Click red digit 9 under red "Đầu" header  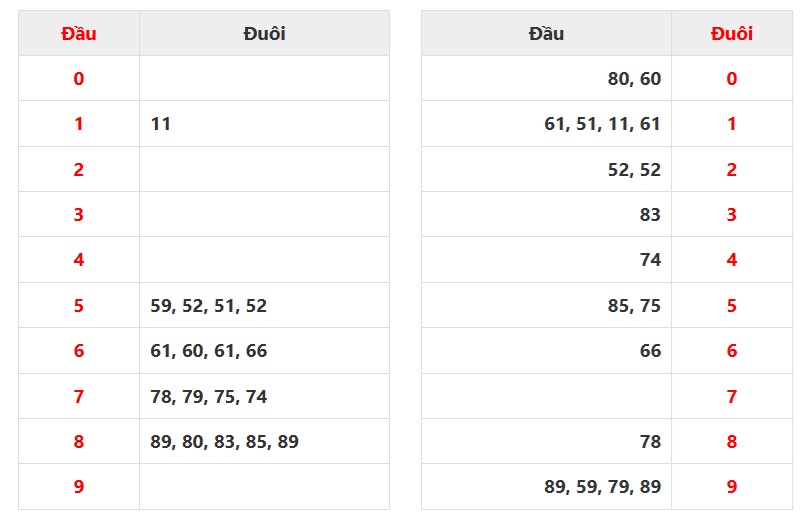[79, 487]
